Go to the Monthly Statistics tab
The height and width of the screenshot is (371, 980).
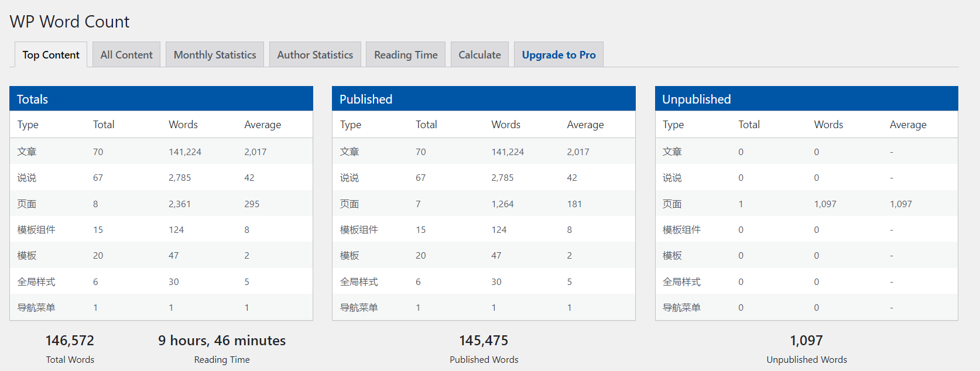pyautogui.click(x=215, y=55)
